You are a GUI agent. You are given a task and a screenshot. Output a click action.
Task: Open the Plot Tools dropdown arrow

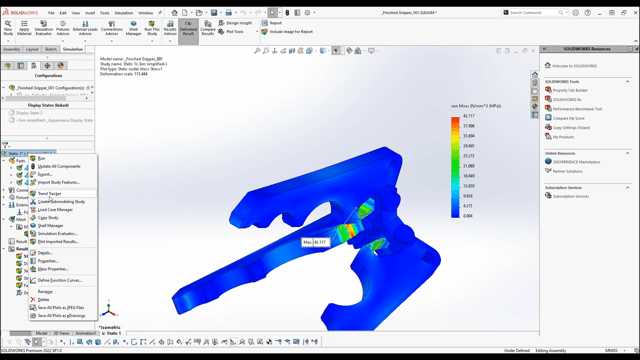pyautogui.click(x=257, y=31)
